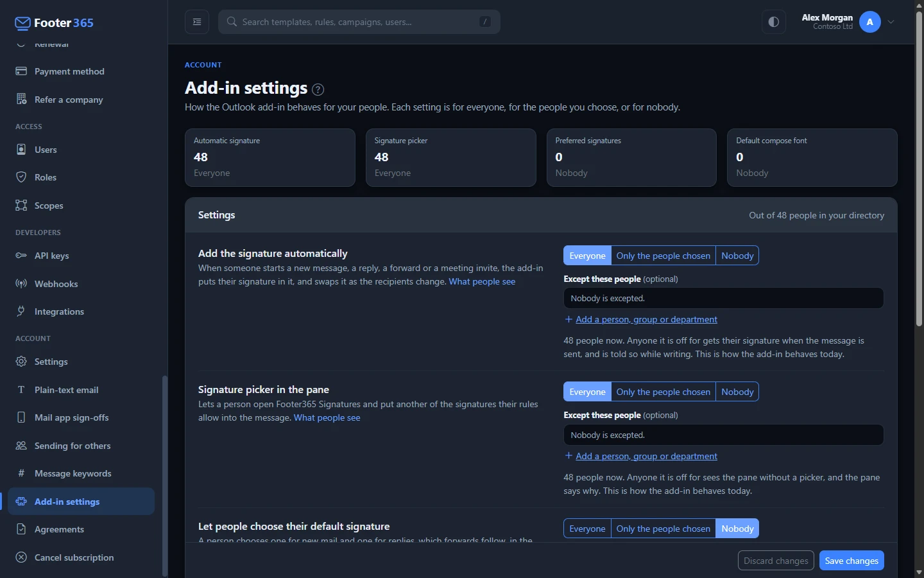
Task: Add a person under automatic signature exceptions
Action: coord(640,319)
